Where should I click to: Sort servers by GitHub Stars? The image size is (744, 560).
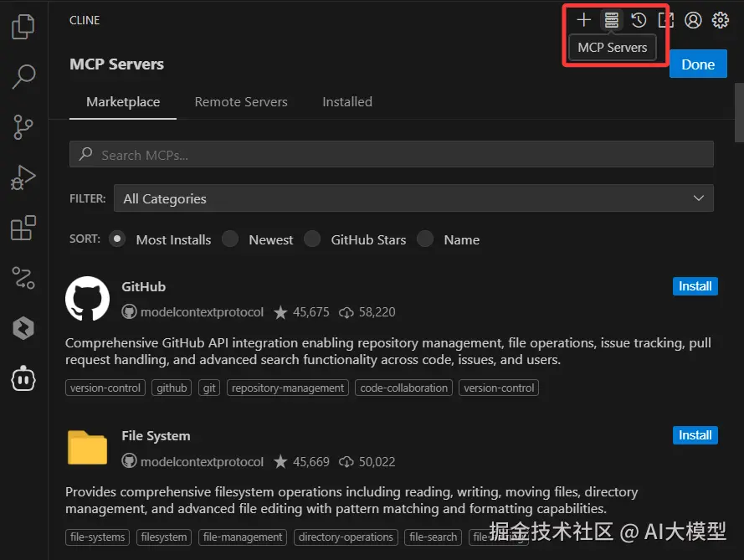coord(312,239)
